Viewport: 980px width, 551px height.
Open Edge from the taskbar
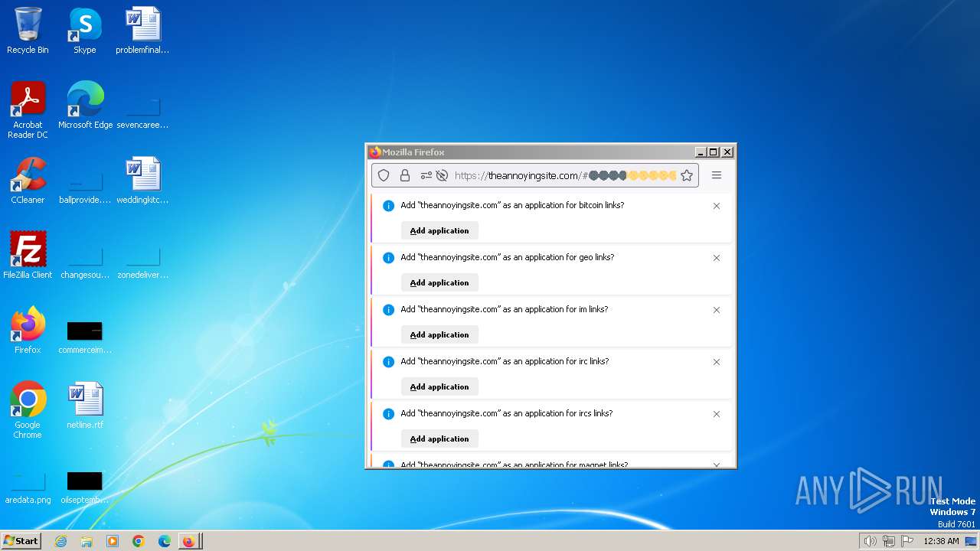[165, 541]
